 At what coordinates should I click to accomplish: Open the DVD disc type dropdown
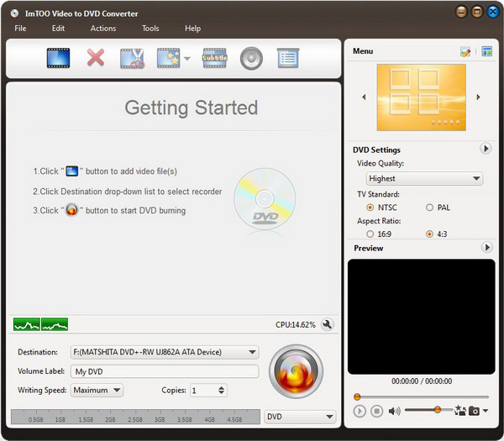tap(300, 417)
